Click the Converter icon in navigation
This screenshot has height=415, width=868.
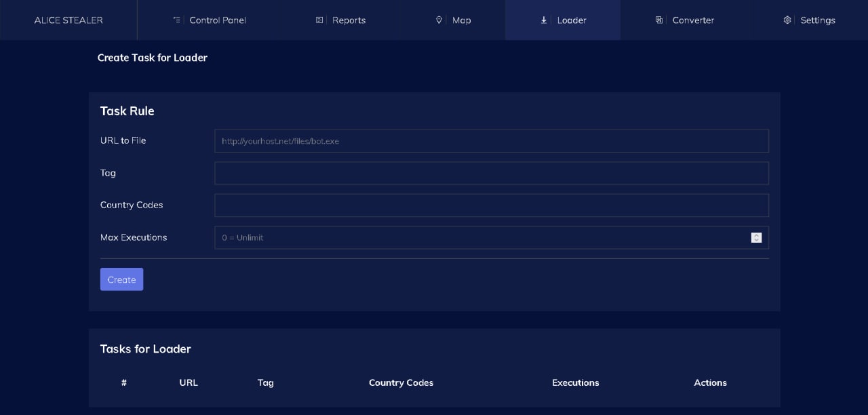click(x=659, y=20)
